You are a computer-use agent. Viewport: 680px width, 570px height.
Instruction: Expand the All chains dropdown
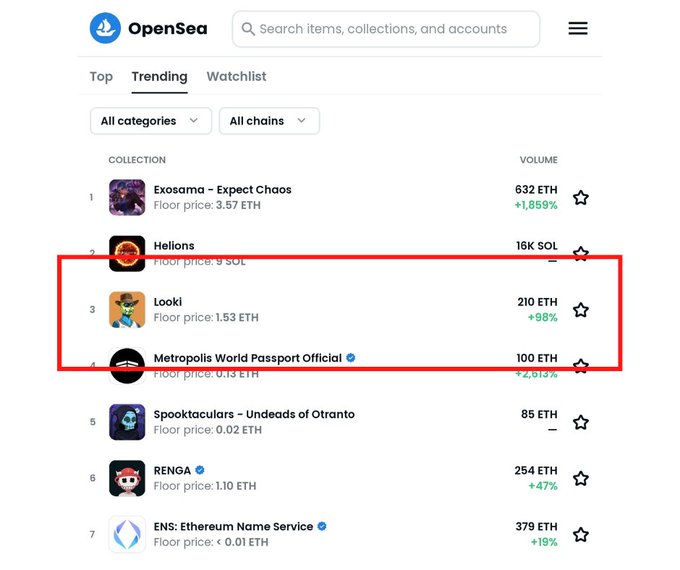(x=269, y=121)
